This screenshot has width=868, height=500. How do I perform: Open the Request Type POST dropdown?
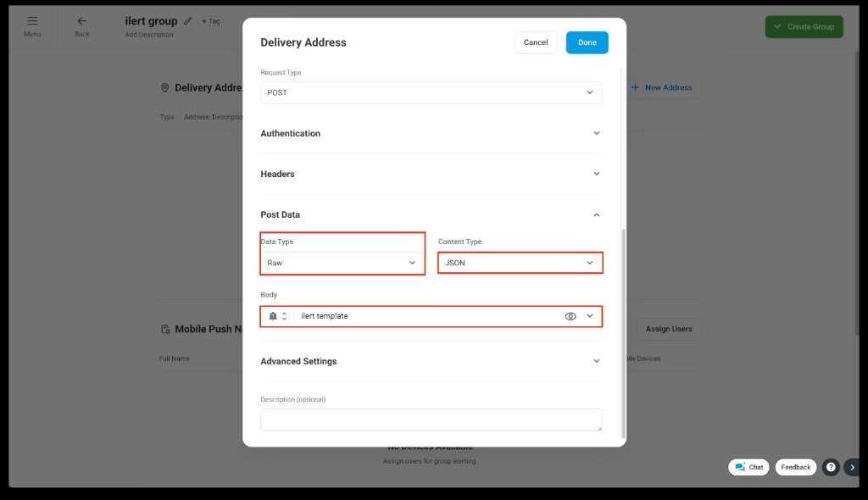point(431,92)
